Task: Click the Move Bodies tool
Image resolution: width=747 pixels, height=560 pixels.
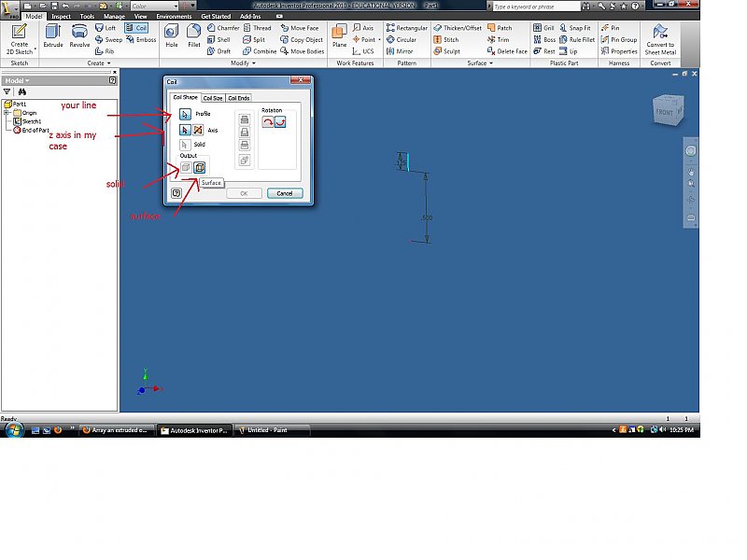Action: [302, 51]
